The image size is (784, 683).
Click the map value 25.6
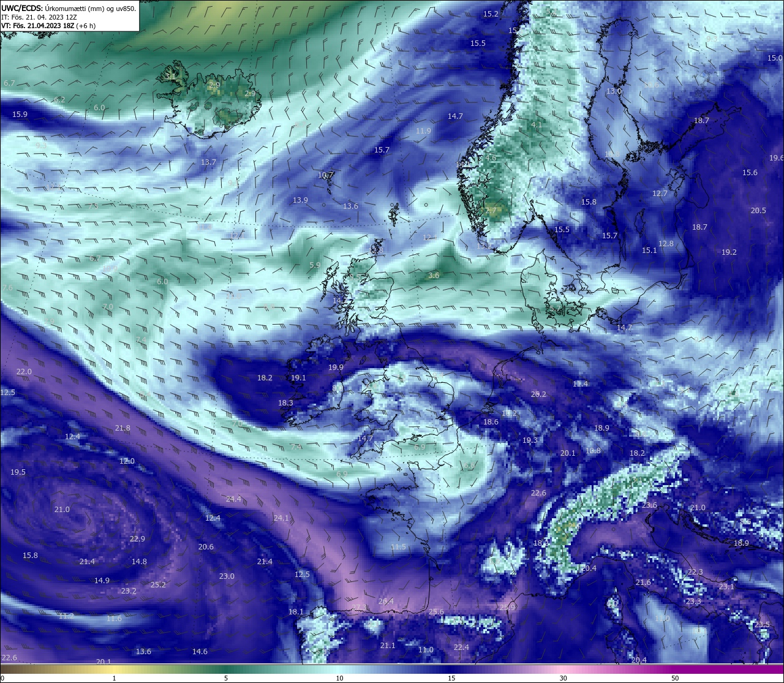pos(436,611)
